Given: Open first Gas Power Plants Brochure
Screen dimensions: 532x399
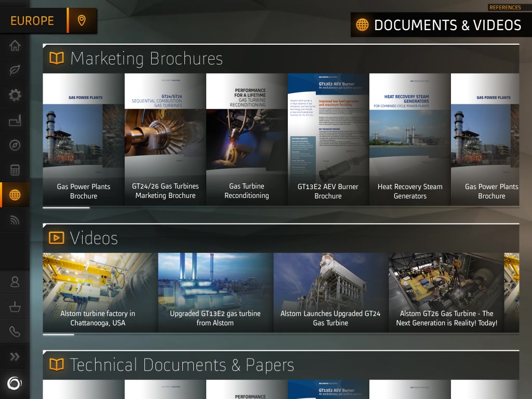Looking at the screenshot, I should point(84,139).
